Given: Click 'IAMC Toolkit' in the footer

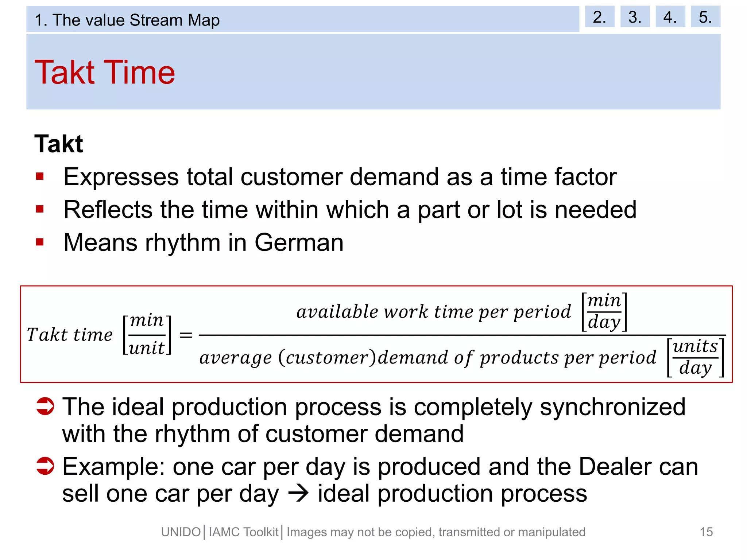Looking at the screenshot, I should [x=244, y=532].
